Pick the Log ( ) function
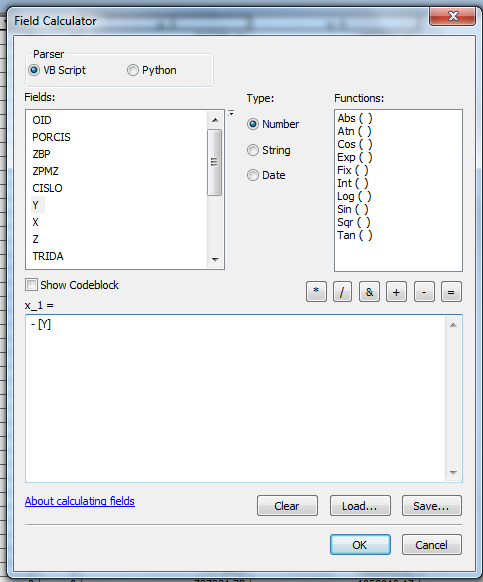 354,196
